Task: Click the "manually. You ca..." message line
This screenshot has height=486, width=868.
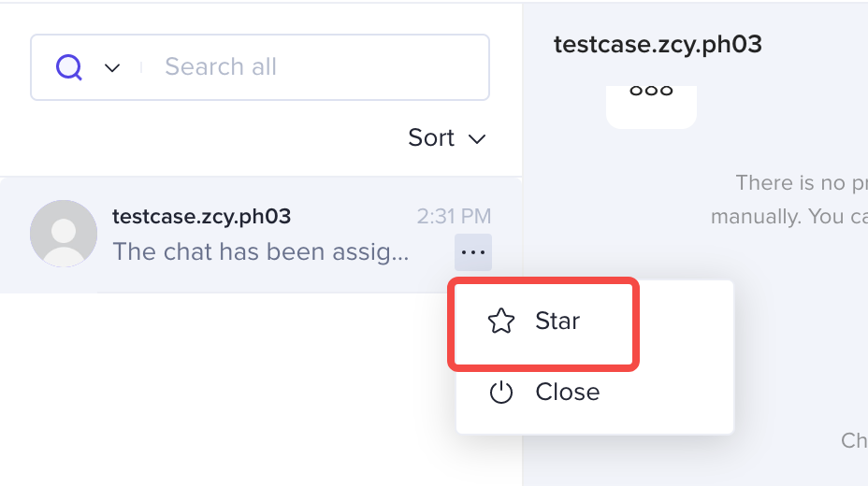Action: (788, 217)
